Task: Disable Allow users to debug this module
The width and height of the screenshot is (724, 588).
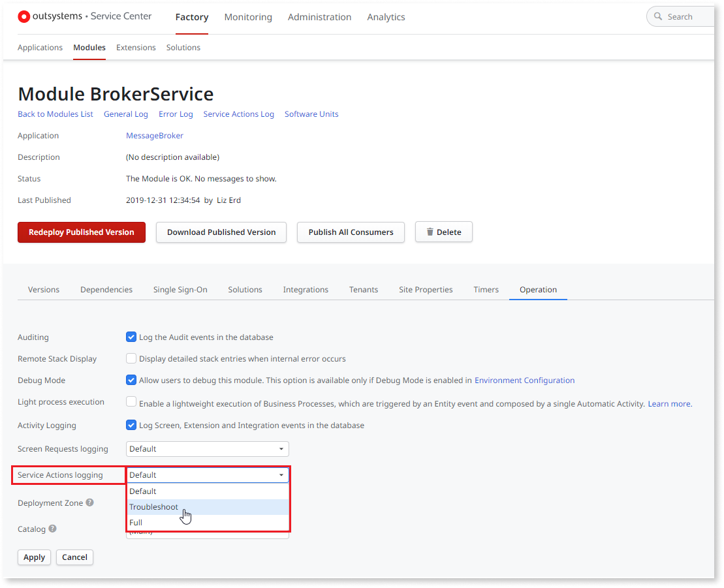Action: (131, 380)
